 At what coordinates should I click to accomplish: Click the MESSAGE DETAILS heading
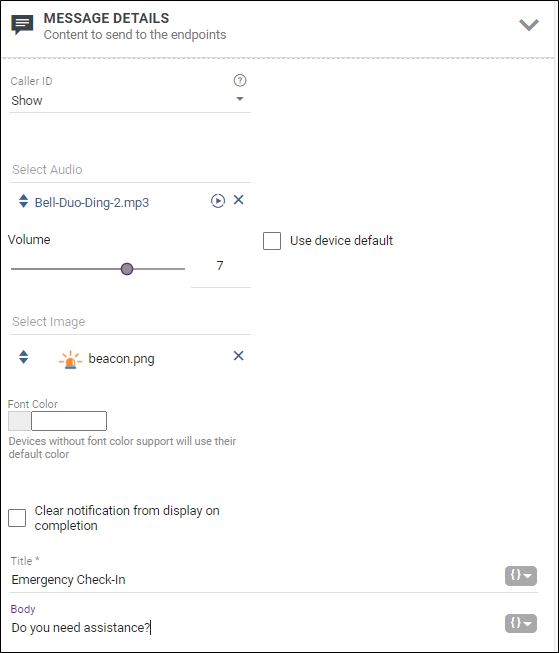coord(106,18)
